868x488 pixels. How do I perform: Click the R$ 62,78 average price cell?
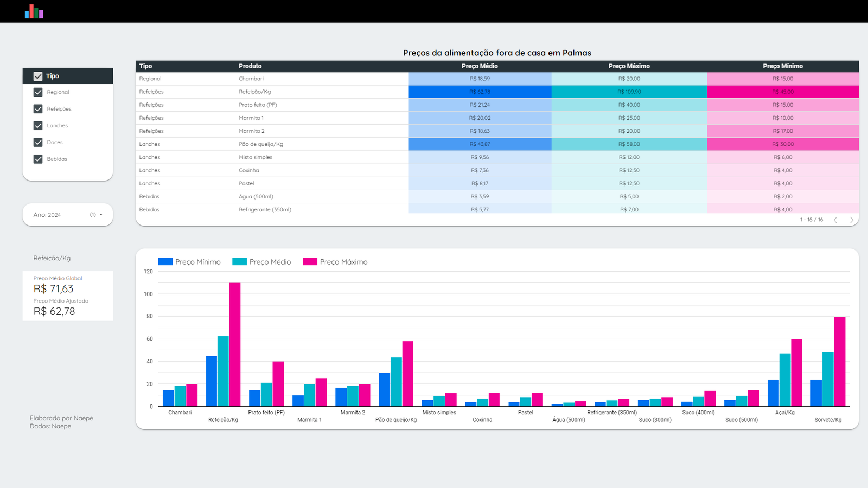pos(480,92)
